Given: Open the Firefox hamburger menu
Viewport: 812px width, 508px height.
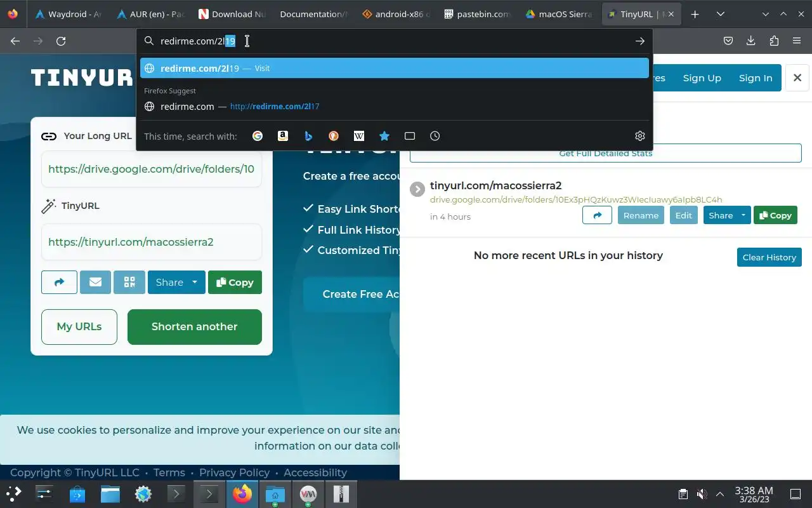Looking at the screenshot, I should 797,41.
